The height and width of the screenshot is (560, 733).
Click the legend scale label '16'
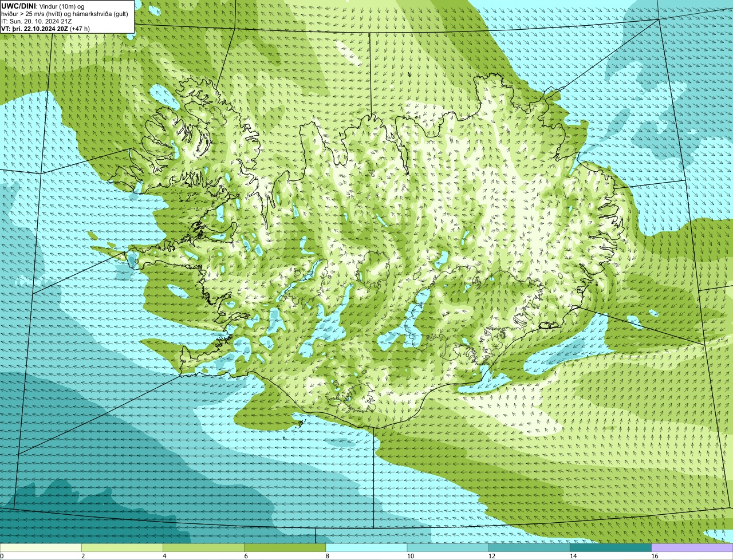click(655, 556)
